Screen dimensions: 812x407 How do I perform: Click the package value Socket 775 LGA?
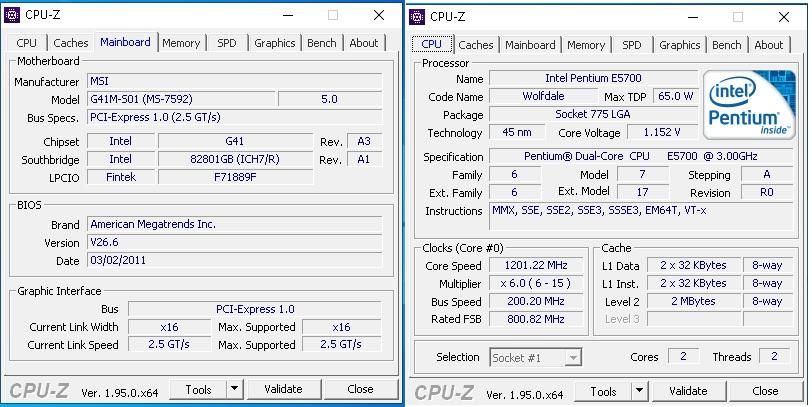[x=593, y=114]
